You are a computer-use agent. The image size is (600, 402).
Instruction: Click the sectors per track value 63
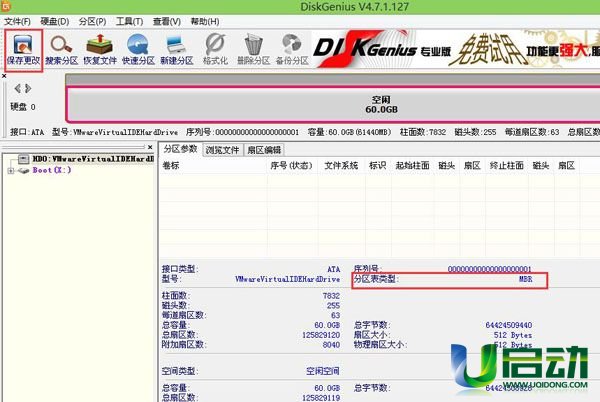(x=336, y=316)
